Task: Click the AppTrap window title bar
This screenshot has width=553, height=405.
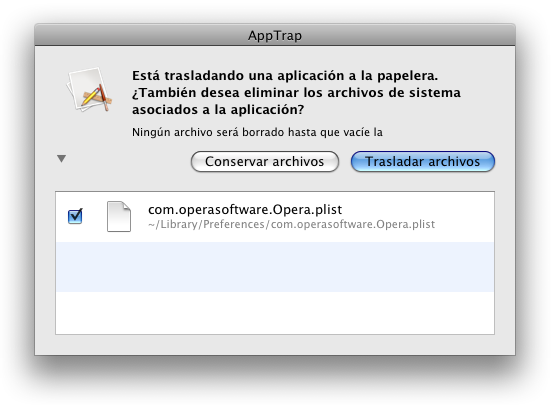Action: pos(275,35)
